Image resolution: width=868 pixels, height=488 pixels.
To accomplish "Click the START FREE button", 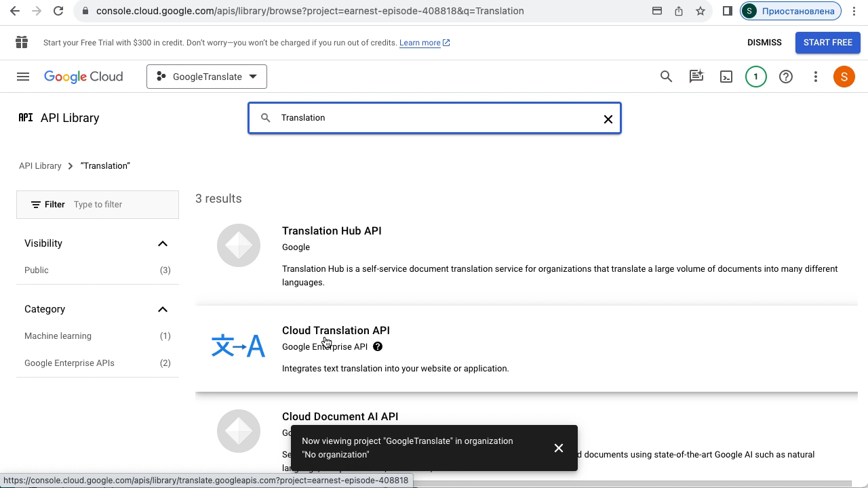I will 827,43.
